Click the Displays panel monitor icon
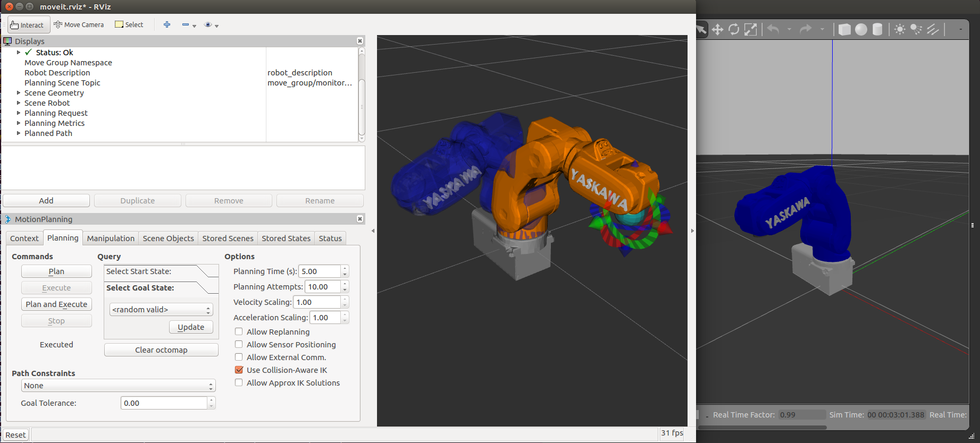The width and height of the screenshot is (980, 443). (7, 41)
